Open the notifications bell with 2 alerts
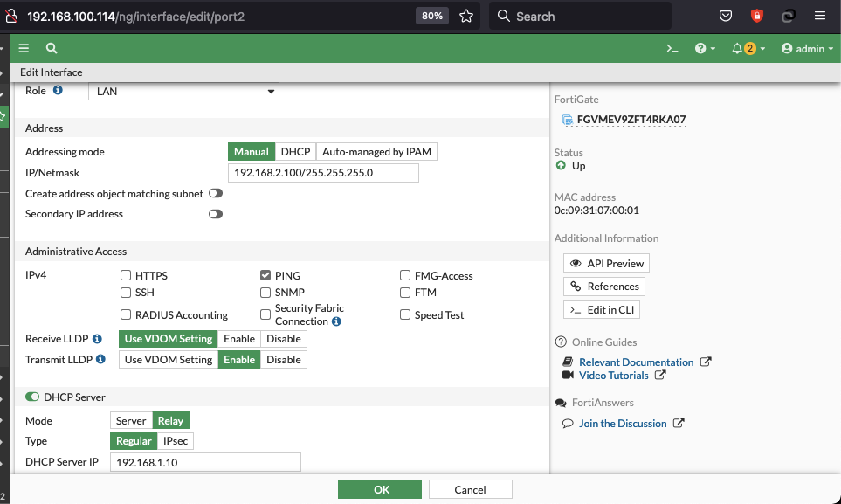This screenshot has width=841, height=504. [748, 48]
